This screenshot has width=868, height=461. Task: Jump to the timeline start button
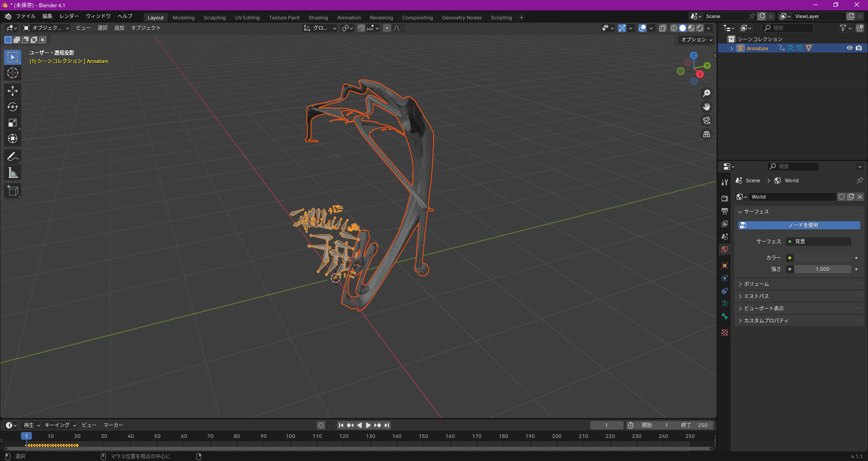click(341, 425)
